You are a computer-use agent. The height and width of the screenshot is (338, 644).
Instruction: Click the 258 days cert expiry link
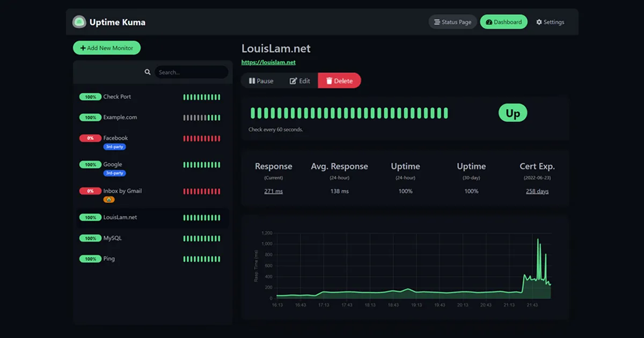(537, 190)
